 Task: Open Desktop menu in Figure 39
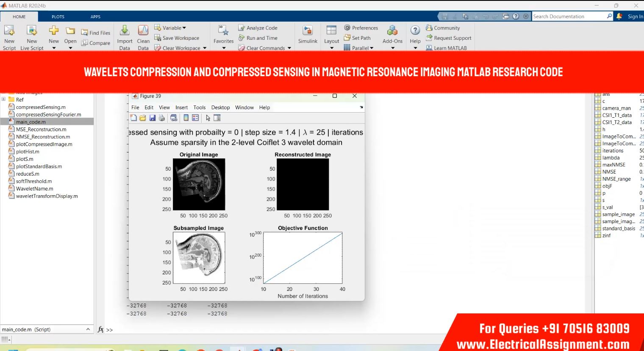coord(220,108)
